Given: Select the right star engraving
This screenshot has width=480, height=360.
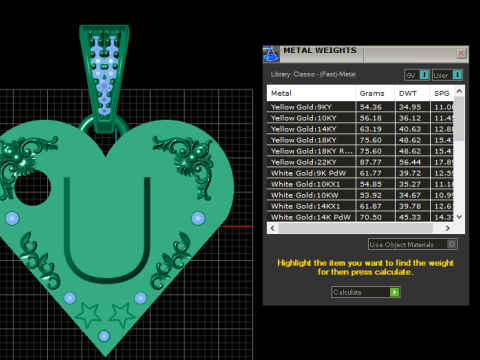Looking at the screenshot, I should coord(122,315).
